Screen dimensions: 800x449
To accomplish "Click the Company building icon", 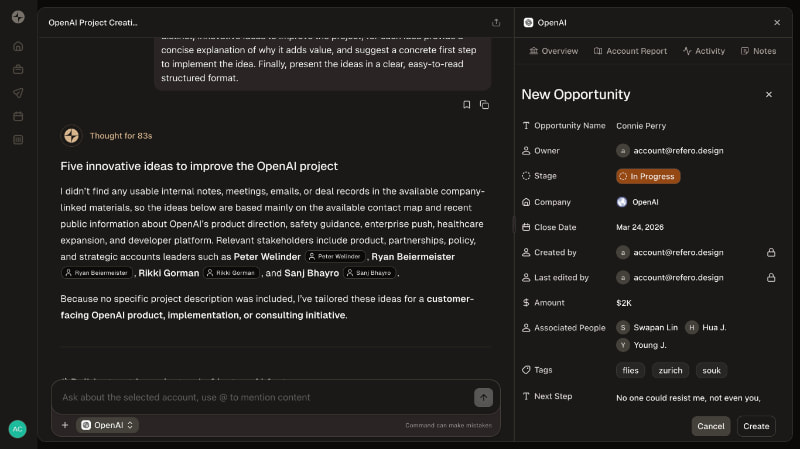I will pos(526,202).
